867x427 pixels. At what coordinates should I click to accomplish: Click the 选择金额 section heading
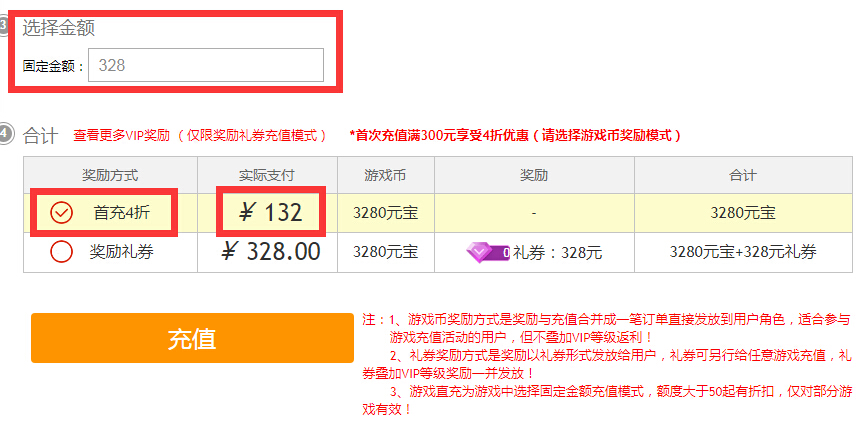pyautogui.click(x=59, y=28)
